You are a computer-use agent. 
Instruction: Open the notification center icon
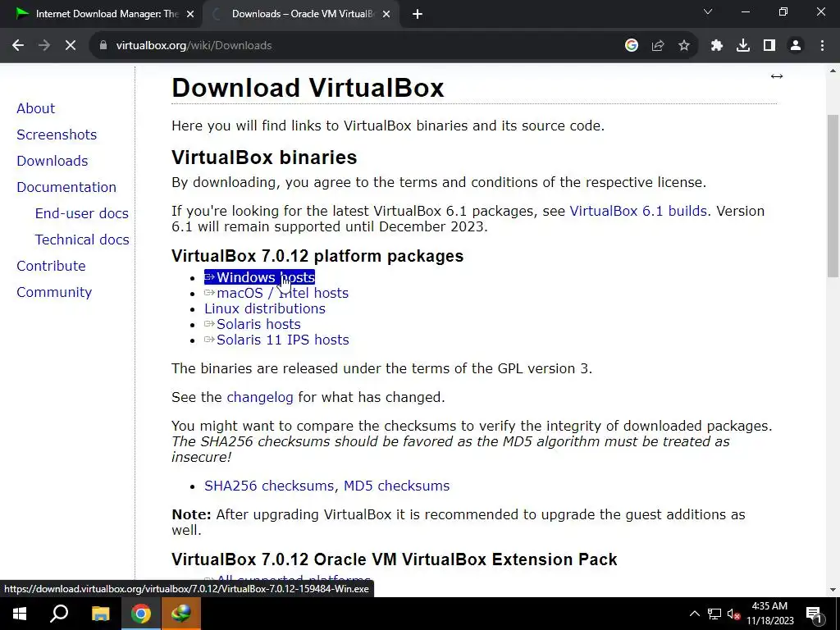point(814,614)
